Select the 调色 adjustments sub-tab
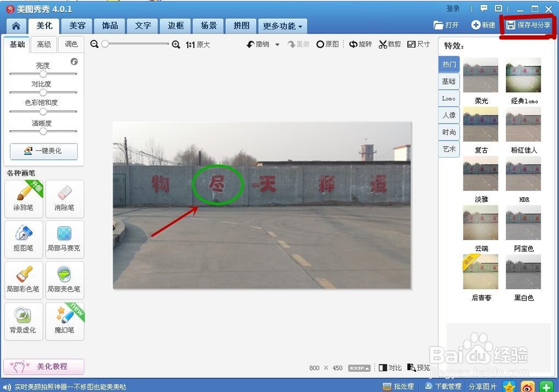The height and width of the screenshot is (392, 559). [x=71, y=44]
